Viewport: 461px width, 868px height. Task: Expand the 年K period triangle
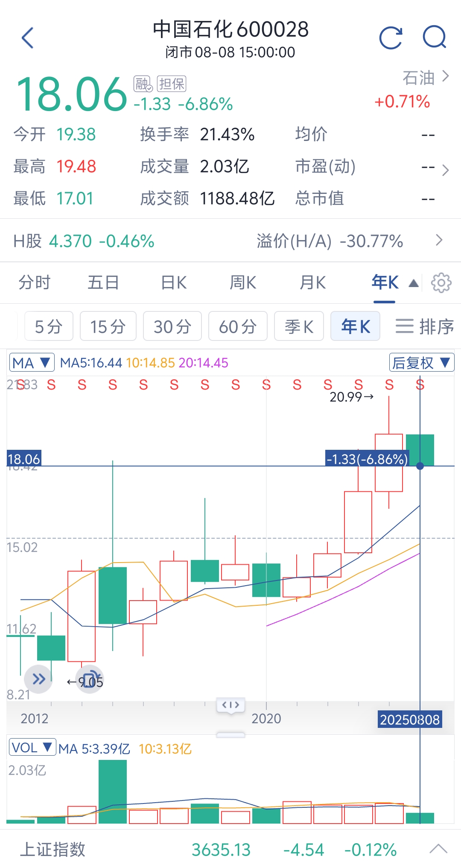point(413,283)
